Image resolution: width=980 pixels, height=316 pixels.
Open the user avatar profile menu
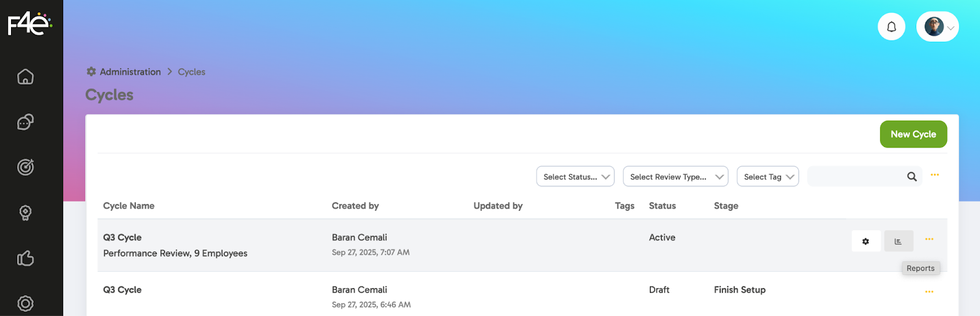937,27
